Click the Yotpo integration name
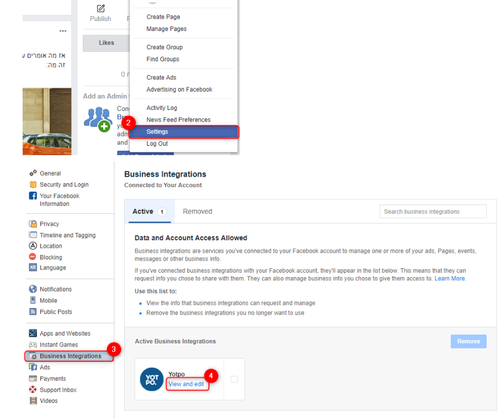The height and width of the screenshot is (419, 500). (x=176, y=374)
